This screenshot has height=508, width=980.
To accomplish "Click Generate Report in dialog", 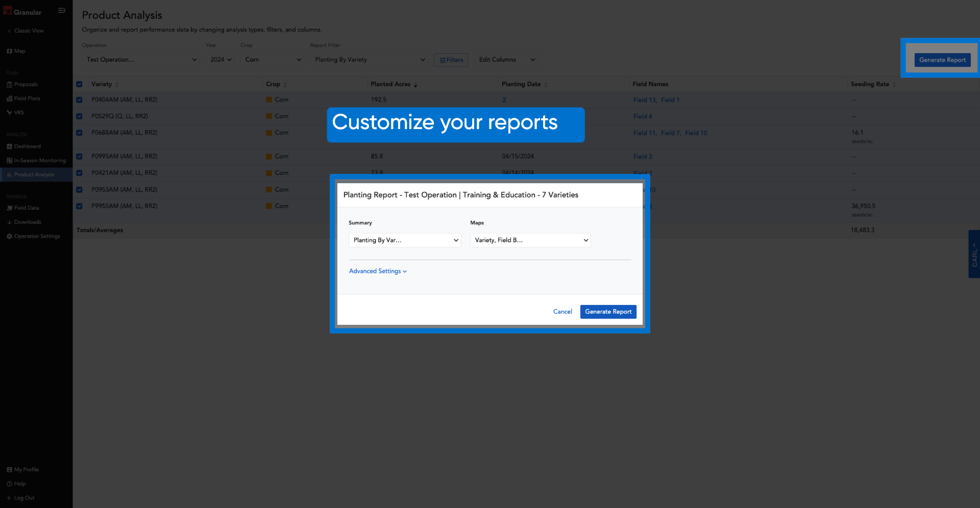I will pyautogui.click(x=608, y=312).
